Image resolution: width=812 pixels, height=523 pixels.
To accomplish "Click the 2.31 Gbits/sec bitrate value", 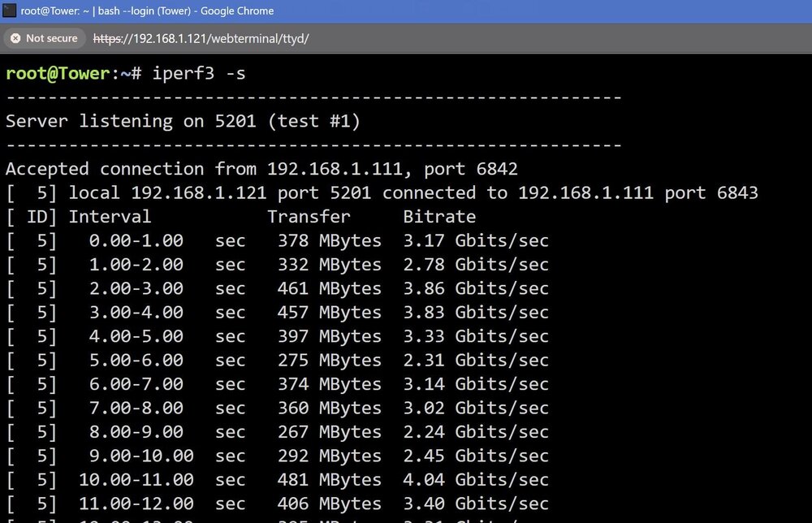I will coord(476,361).
